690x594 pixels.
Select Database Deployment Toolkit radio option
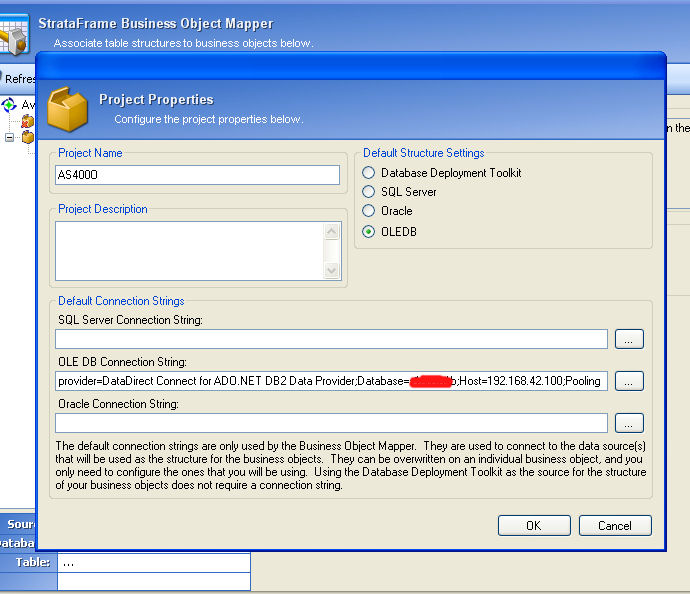point(369,173)
